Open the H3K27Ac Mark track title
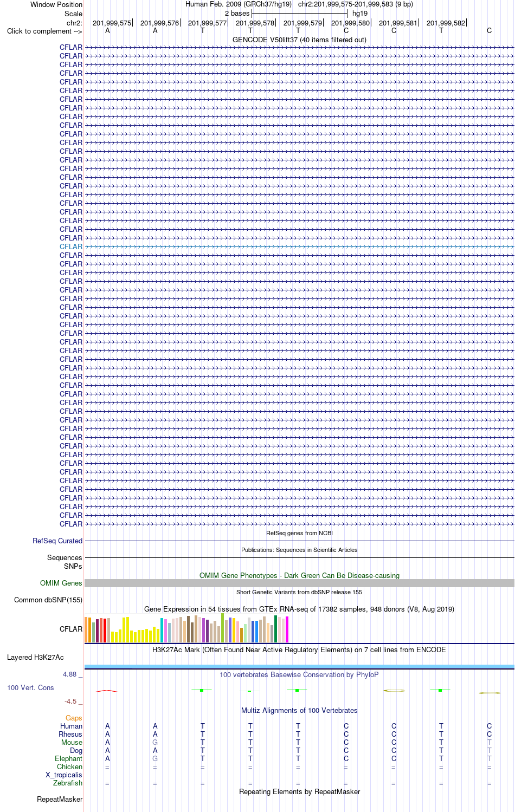Viewport: 515px width, 812px height. pyautogui.click(x=299, y=649)
